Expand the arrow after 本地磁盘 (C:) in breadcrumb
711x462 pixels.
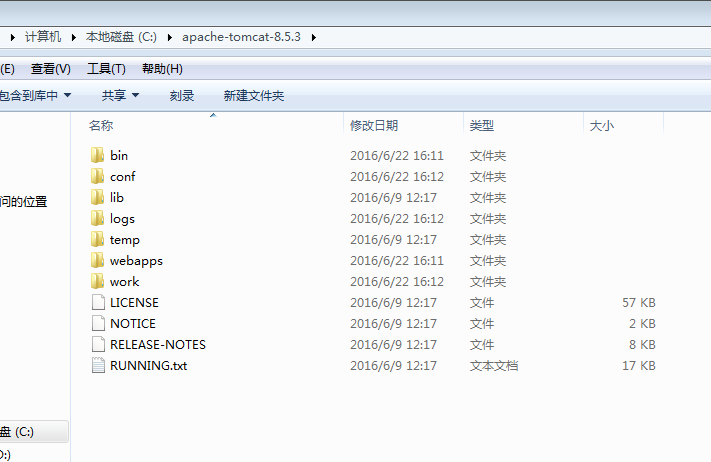click(170, 37)
